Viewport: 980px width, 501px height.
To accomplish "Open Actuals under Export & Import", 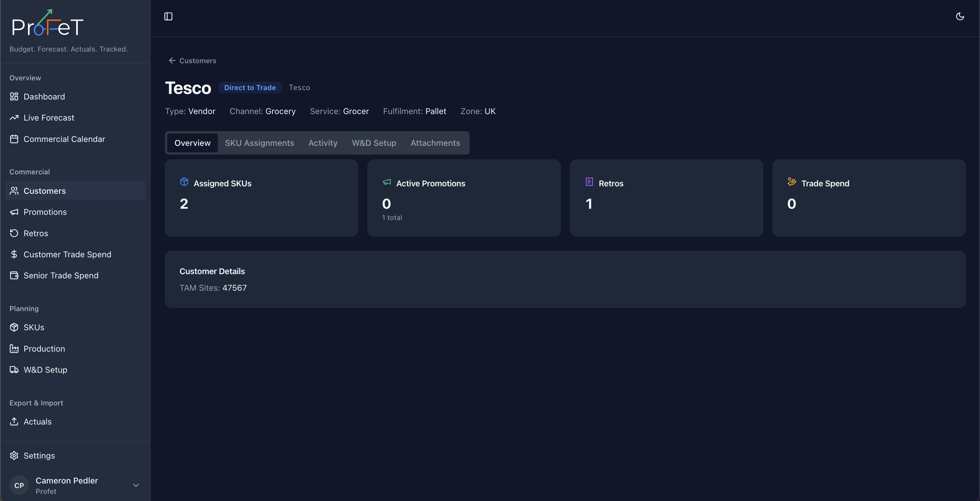I will 75,422.
